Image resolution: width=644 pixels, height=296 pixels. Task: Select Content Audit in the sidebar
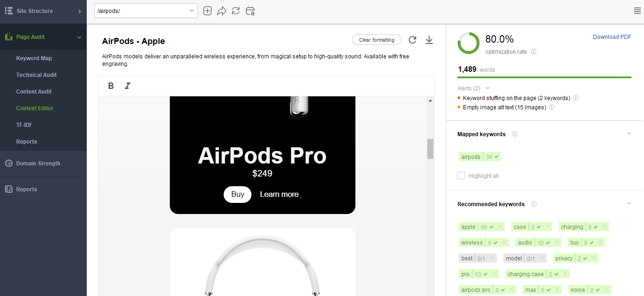coord(34,92)
